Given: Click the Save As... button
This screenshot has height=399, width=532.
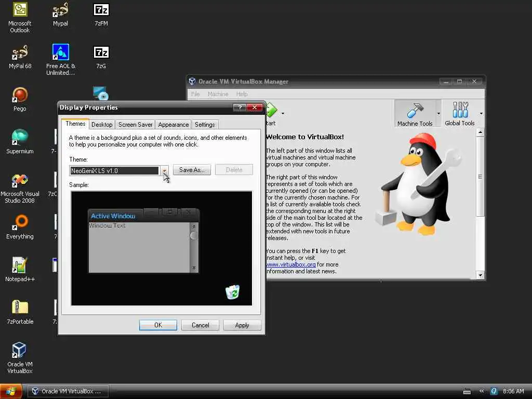Looking at the screenshot, I should pyautogui.click(x=192, y=170).
